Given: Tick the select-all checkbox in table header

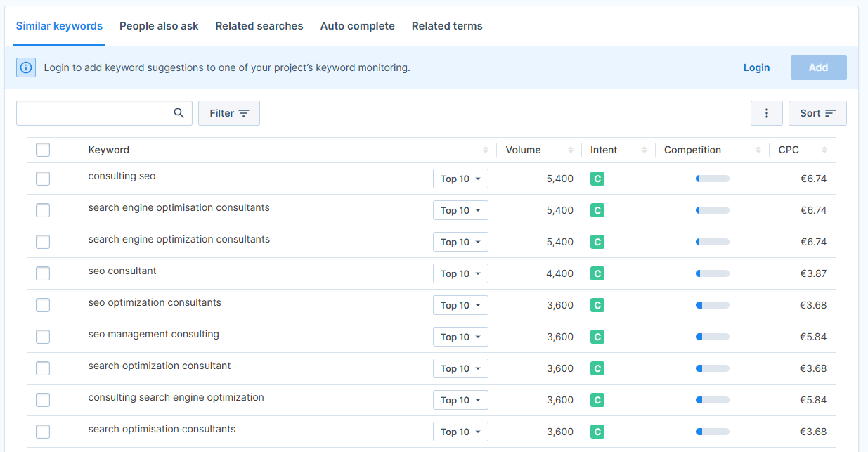Looking at the screenshot, I should pyautogui.click(x=43, y=150).
